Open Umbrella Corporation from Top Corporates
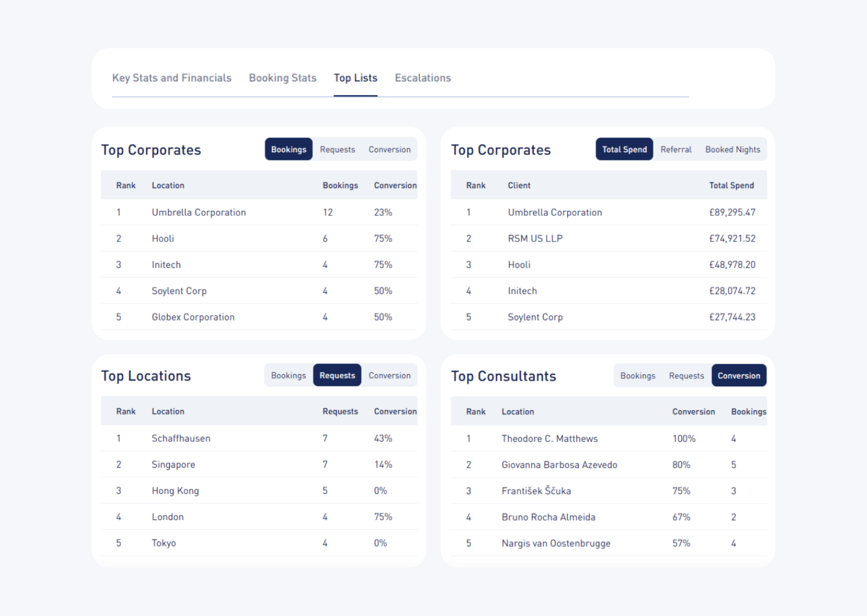Image resolution: width=867 pixels, height=616 pixels. (199, 212)
